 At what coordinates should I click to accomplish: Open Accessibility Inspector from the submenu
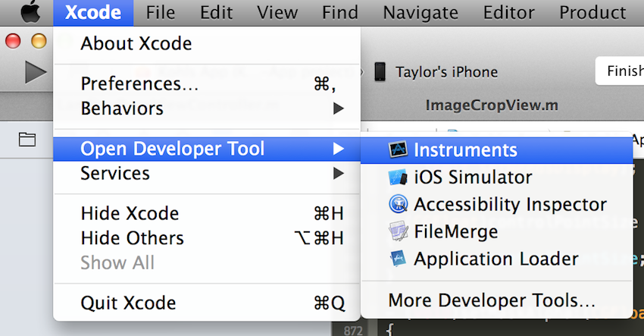coord(496,204)
